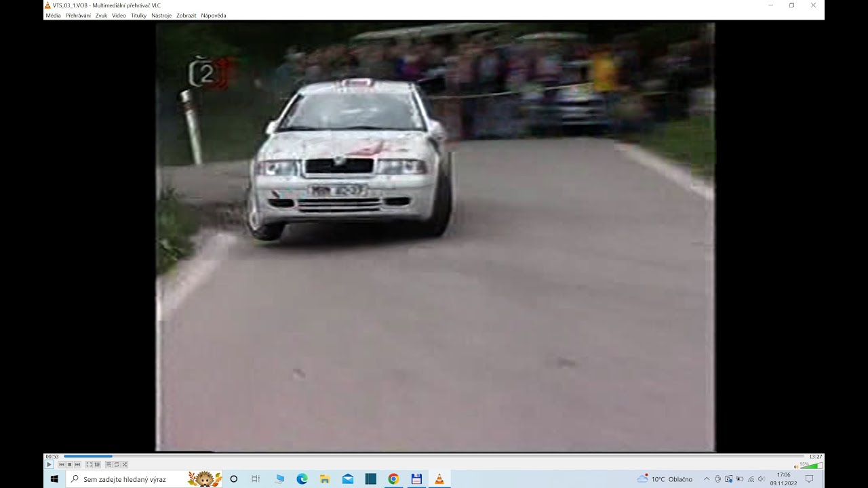The width and height of the screenshot is (868, 488).
Task: Stop playback with the stop button
Action: (70, 464)
